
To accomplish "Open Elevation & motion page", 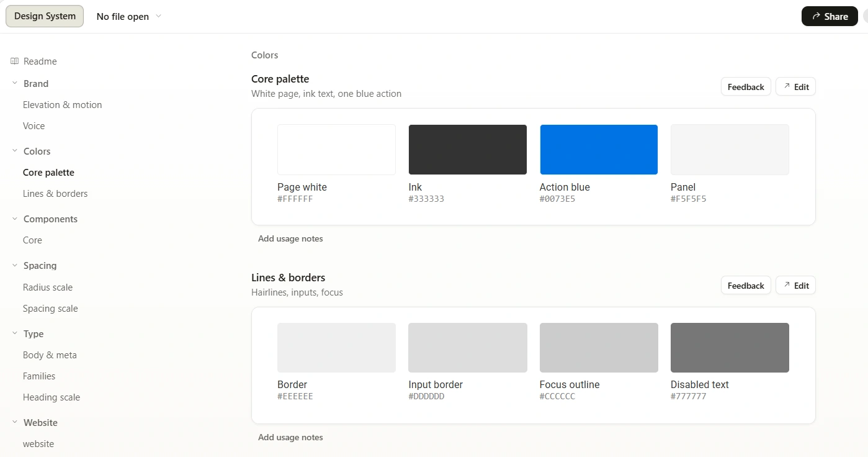I will (x=62, y=104).
